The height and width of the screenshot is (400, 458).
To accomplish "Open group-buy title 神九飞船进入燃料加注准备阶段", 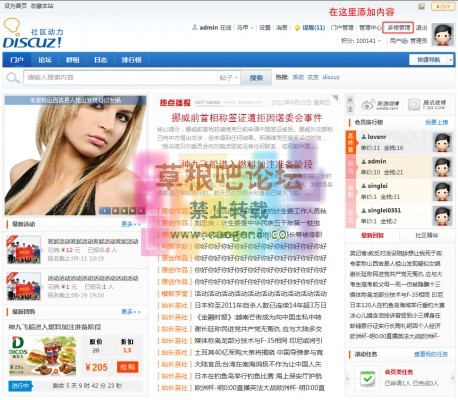I will click(55, 327).
